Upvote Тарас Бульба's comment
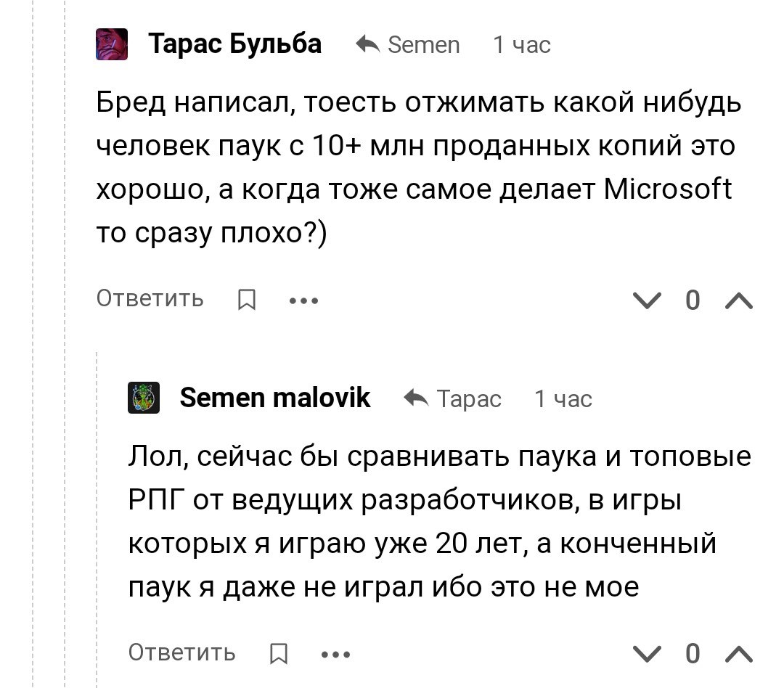 [738, 300]
